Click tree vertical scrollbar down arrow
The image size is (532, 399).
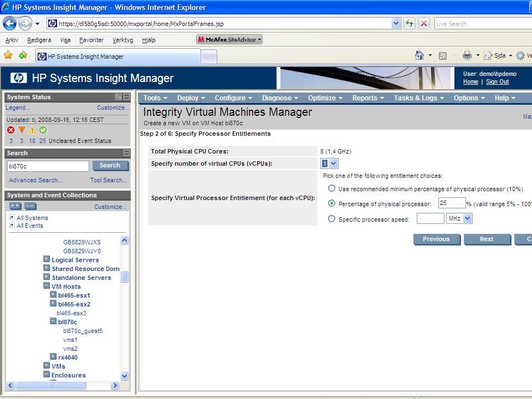pyautogui.click(x=124, y=376)
